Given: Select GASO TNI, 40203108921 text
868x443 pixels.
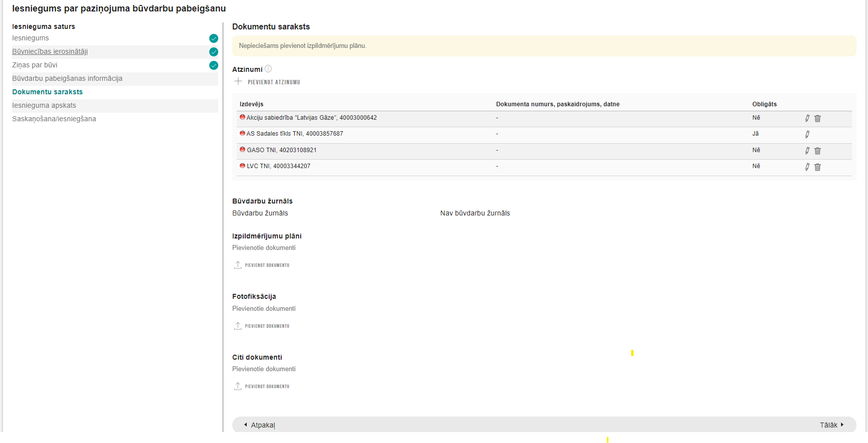Looking at the screenshot, I should pos(282,150).
